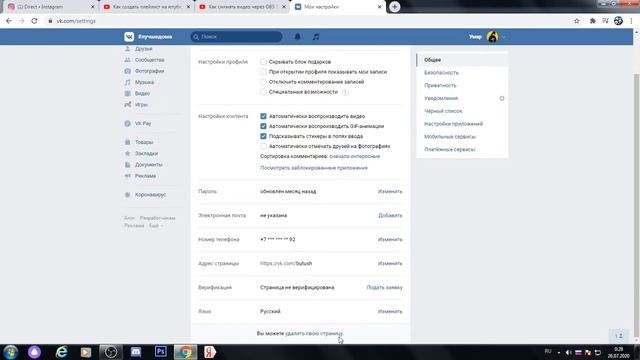
Task: Open comment sorting dropdown сначала интересные
Action: point(354,156)
